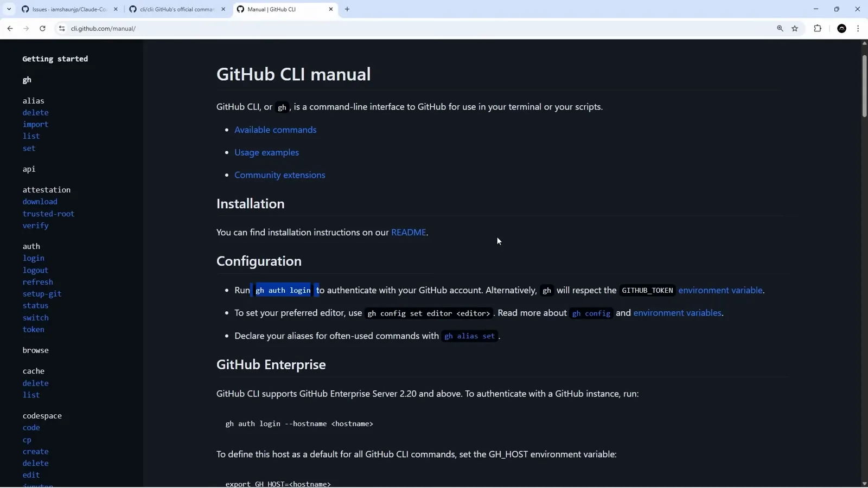The image size is (868, 488).
Task: Open the browser profile avatar
Action: 842,28
